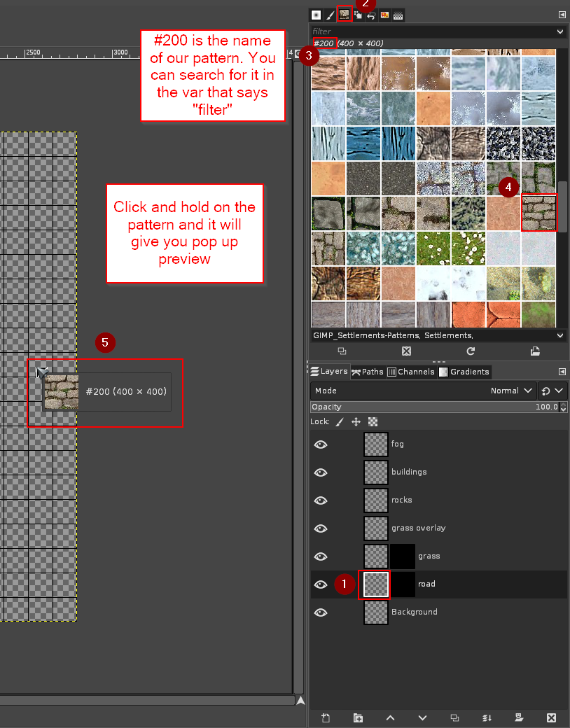The width and height of the screenshot is (570, 728).
Task: Create a new layer using the new layer icon
Action: tap(326, 717)
